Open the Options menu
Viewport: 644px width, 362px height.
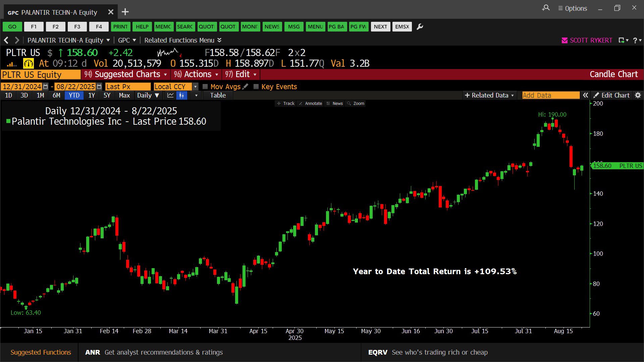tap(572, 8)
